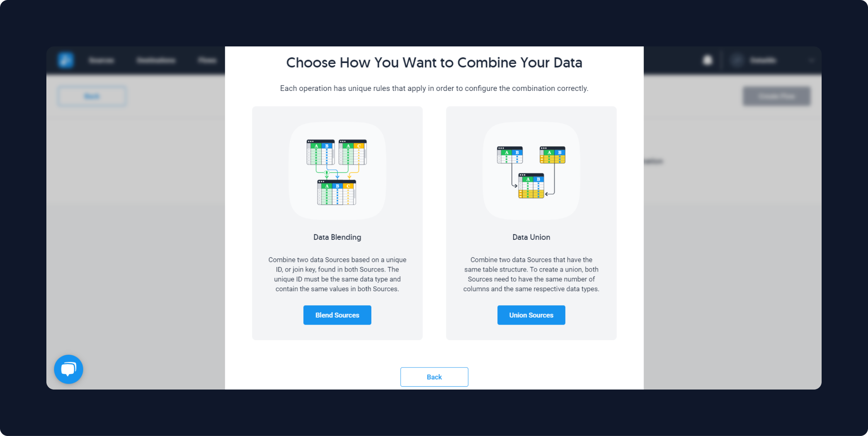The image size is (868, 436).
Task: Click the merged A B C table icon
Action: [337, 192]
